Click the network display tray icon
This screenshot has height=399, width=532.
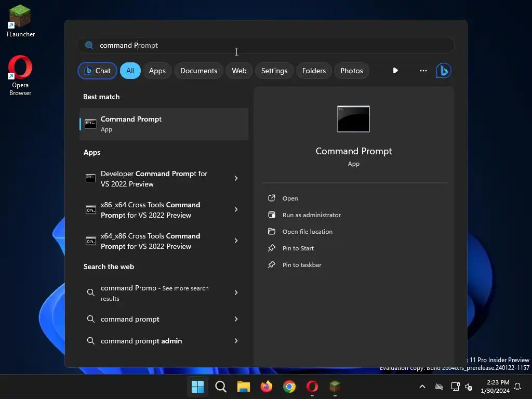pyautogui.click(x=455, y=387)
